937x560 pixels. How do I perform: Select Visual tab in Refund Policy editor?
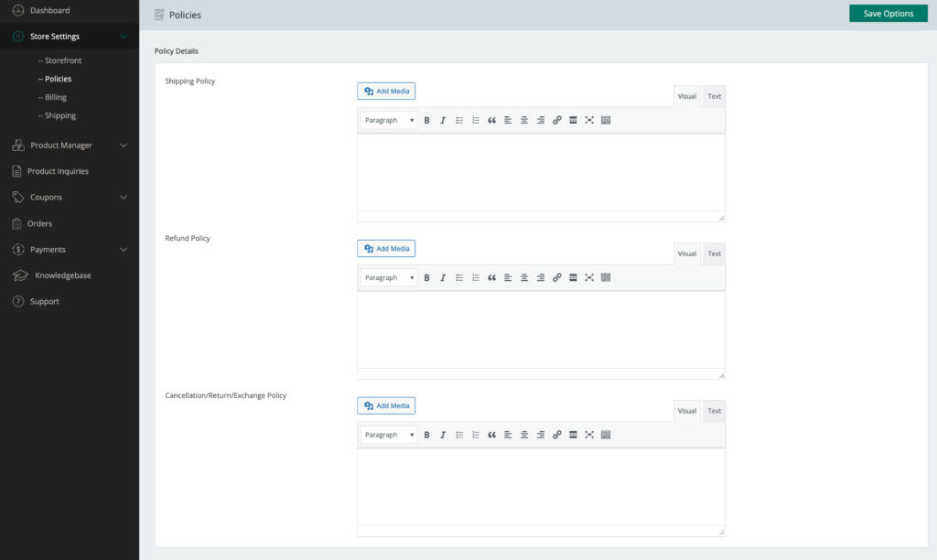coord(686,253)
